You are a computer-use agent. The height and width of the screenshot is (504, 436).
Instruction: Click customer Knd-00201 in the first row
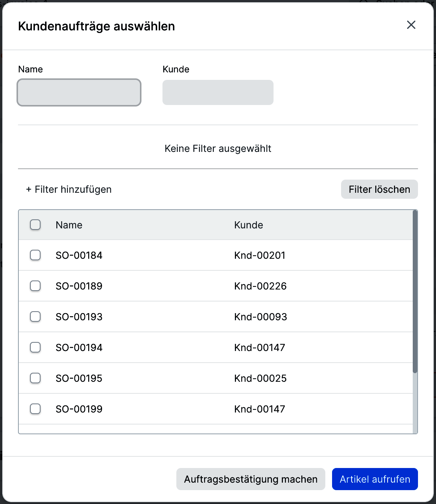pyautogui.click(x=260, y=255)
